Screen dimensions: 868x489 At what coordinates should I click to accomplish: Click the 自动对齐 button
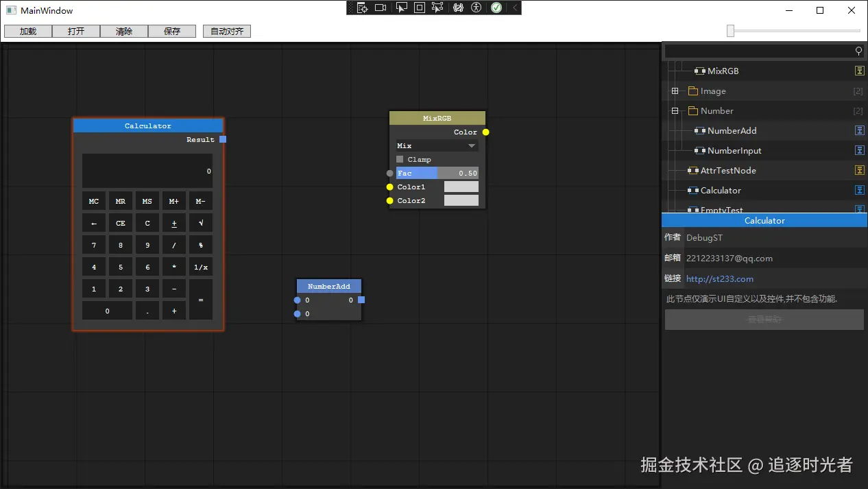point(227,32)
